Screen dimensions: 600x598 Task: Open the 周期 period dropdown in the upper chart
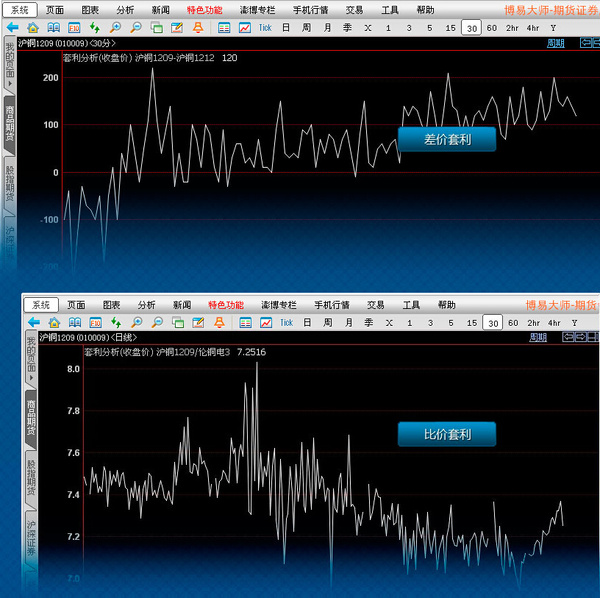(556, 44)
